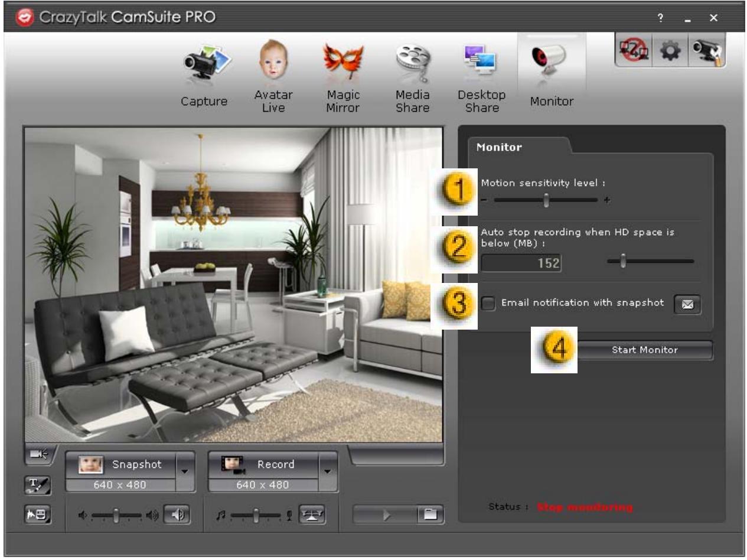
Task: Close the CrazyTalk CamSuite PRO window
Action: (714, 19)
